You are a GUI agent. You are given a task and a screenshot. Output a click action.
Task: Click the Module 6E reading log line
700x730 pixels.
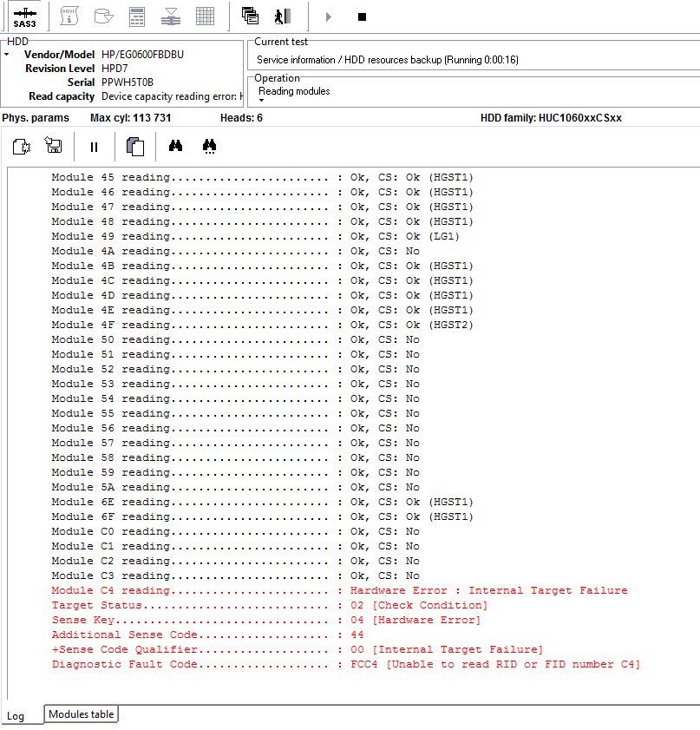(x=262, y=502)
